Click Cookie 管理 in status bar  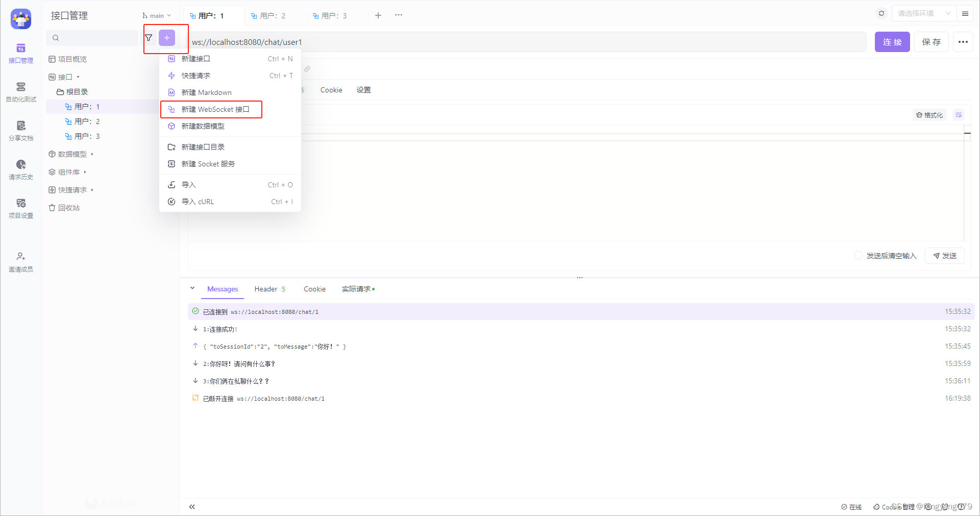(894, 507)
